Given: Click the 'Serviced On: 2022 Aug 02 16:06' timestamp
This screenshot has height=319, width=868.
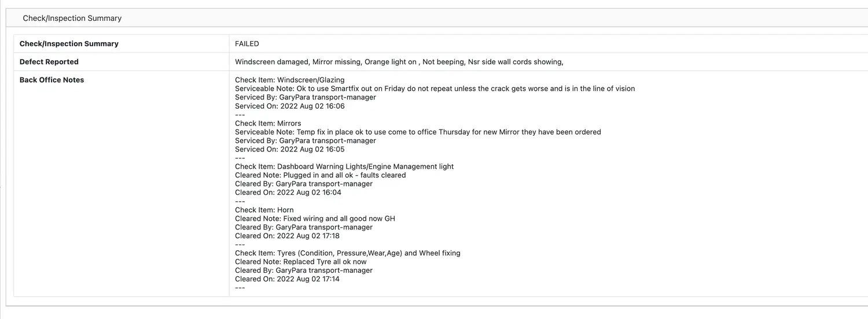Looking at the screenshot, I should pos(289,106).
